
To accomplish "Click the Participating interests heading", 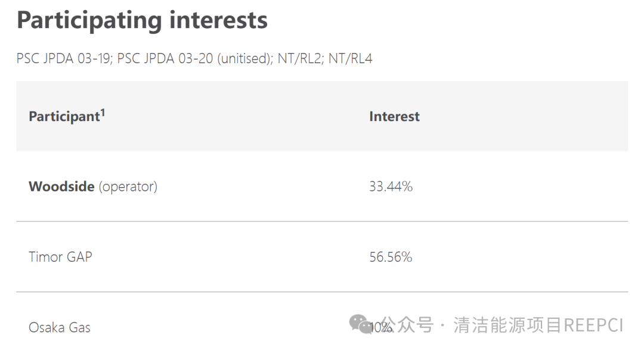I will point(142,20).
